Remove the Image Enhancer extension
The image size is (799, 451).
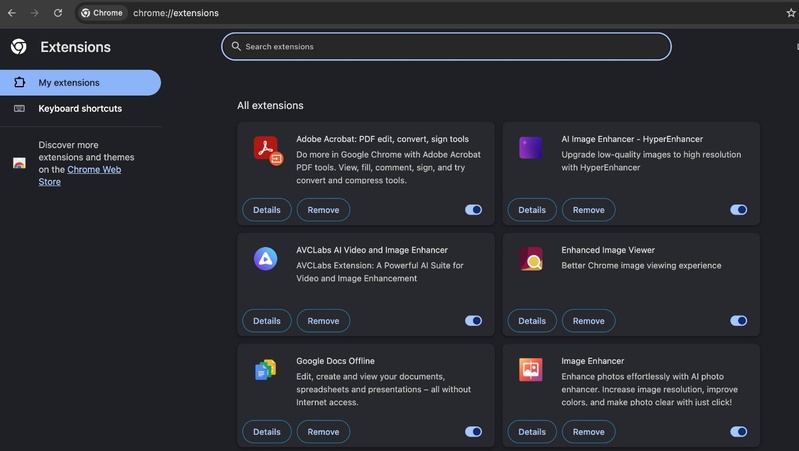[589, 432]
